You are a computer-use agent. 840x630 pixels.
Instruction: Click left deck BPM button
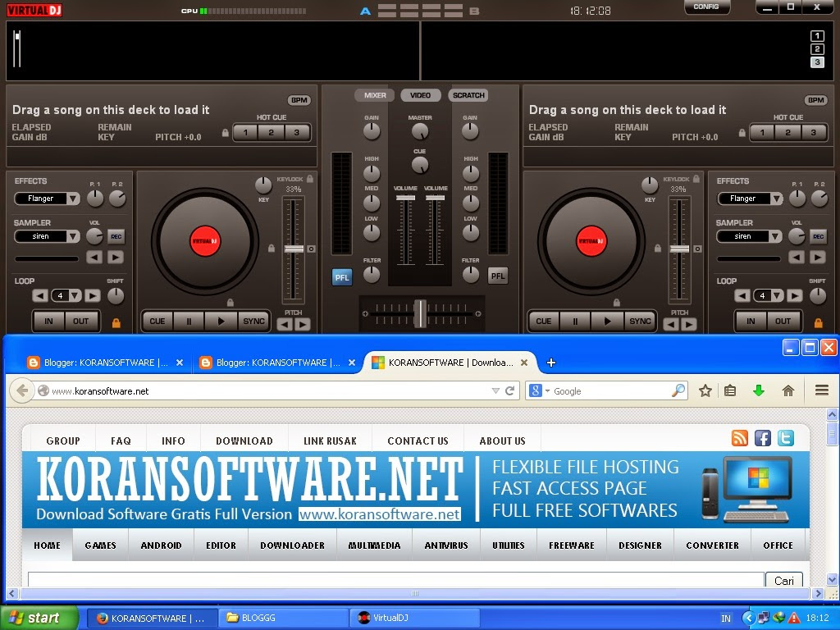click(x=299, y=100)
